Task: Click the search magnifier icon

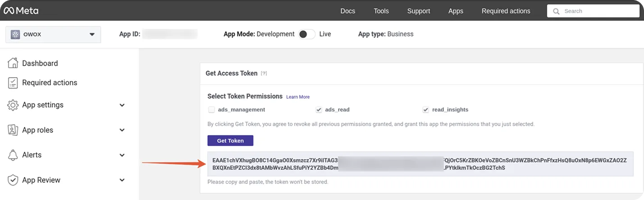Action: click(557, 11)
